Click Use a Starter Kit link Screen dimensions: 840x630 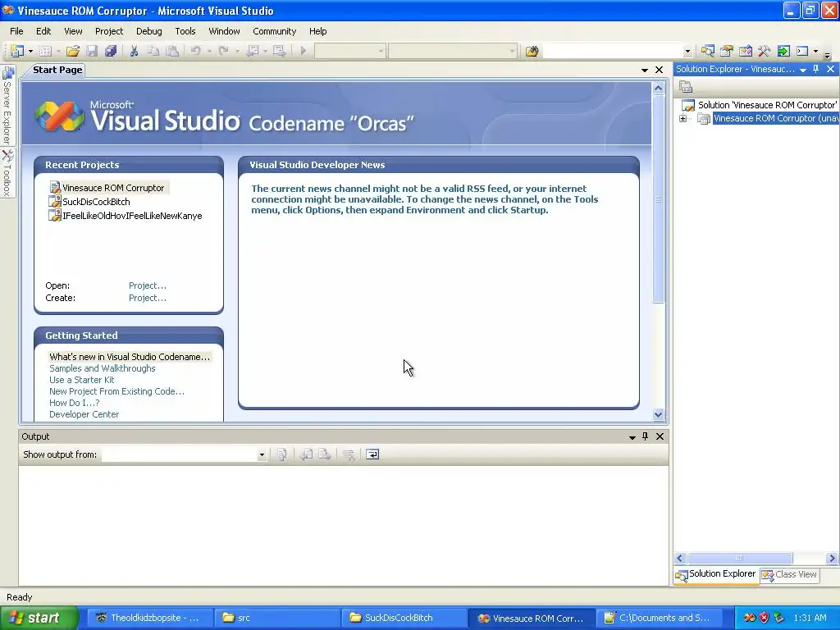pos(81,380)
